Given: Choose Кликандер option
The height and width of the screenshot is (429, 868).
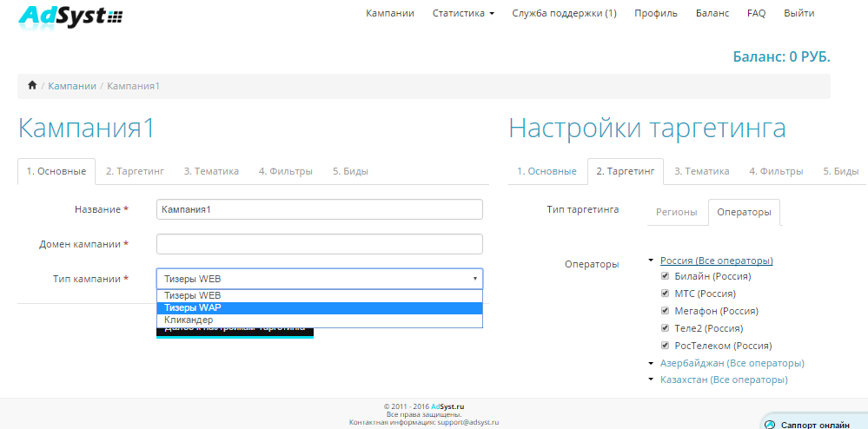Looking at the screenshot, I should tap(320, 320).
